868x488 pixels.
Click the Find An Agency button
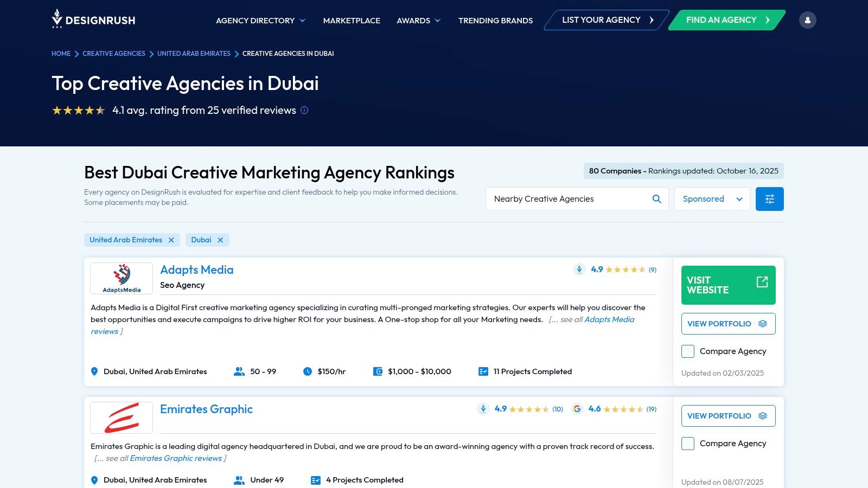pyautogui.click(x=727, y=20)
